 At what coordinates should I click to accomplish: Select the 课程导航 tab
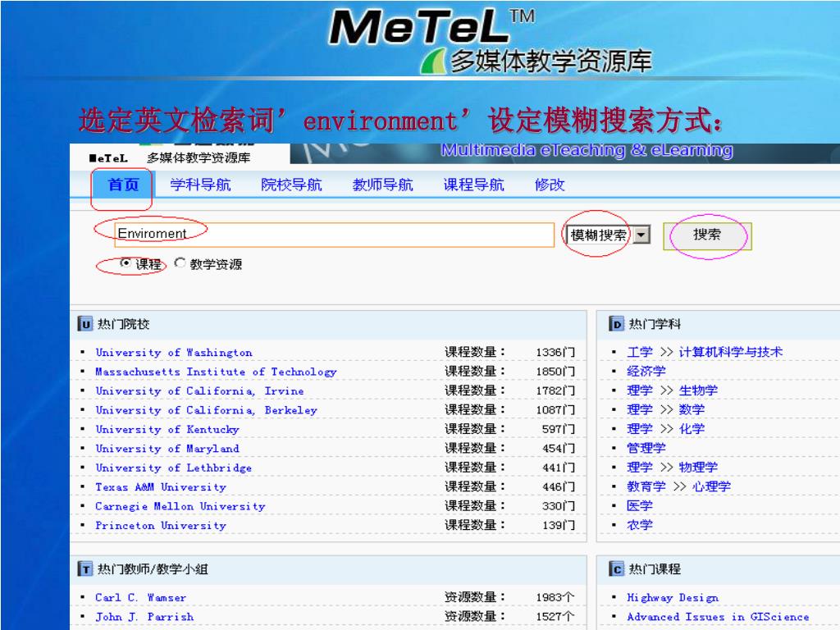point(473,185)
